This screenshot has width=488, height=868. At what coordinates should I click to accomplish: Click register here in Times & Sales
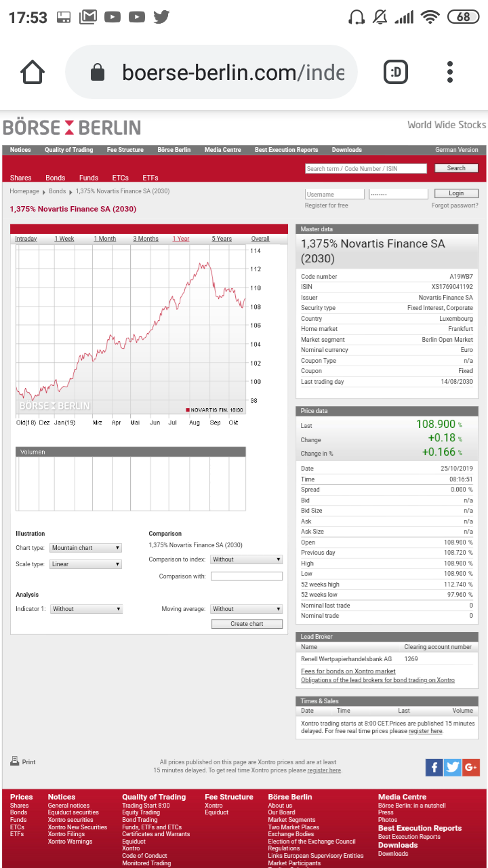tap(426, 731)
